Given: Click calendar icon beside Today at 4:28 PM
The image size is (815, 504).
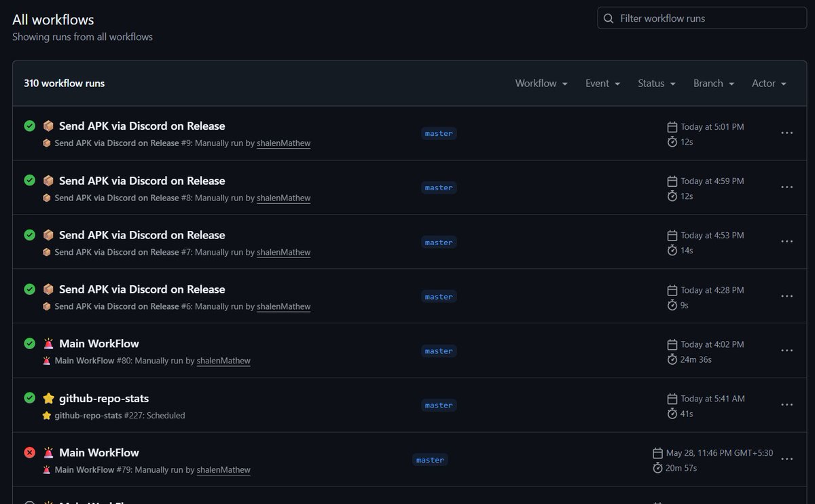Looking at the screenshot, I should 672,290.
